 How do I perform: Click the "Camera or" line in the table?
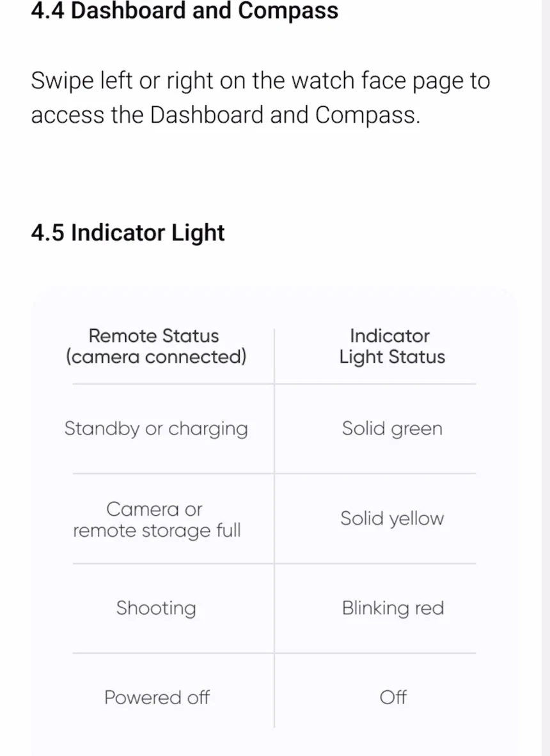click(153, 509)
